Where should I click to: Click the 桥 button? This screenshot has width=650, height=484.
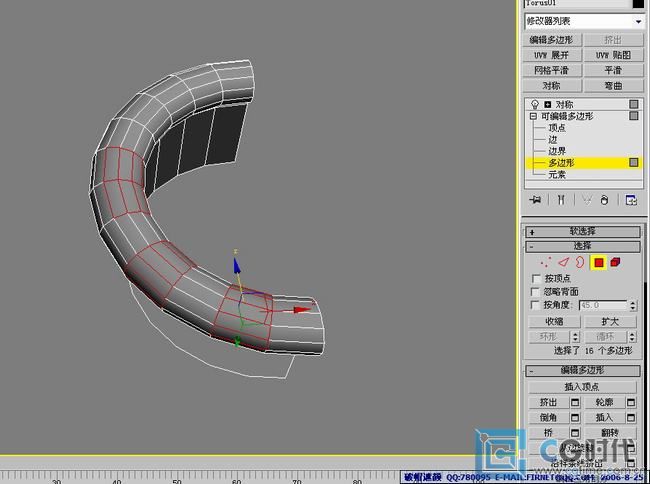549,433
